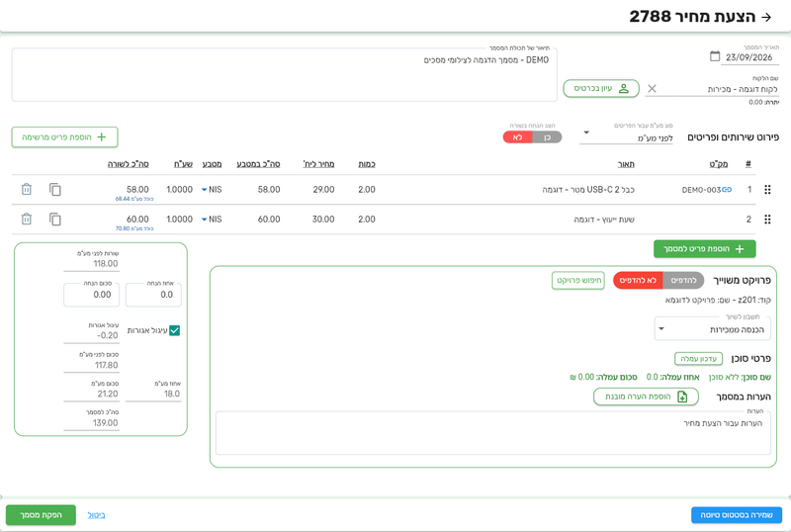Click עיון בכרטיס customer card button

pyautogui.click(x=601, y=88)
